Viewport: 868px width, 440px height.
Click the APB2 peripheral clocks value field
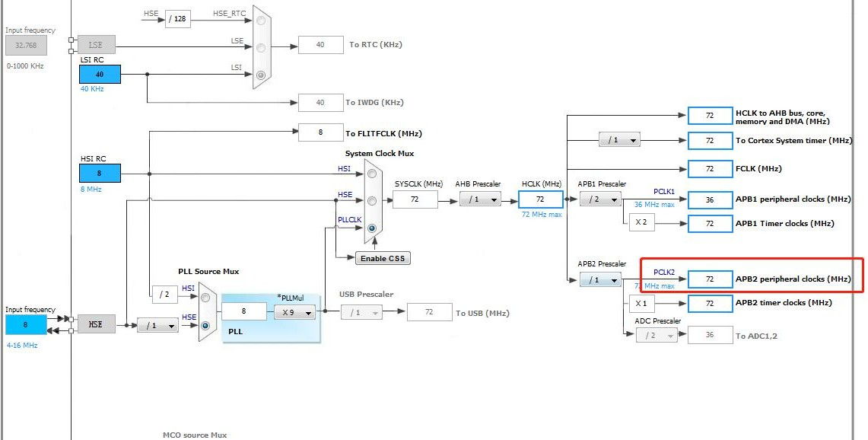click(711, 279)
